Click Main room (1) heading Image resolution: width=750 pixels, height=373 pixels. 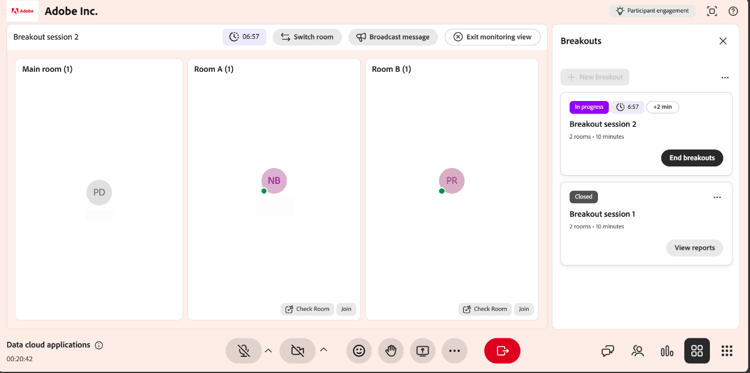click(47, 69)
